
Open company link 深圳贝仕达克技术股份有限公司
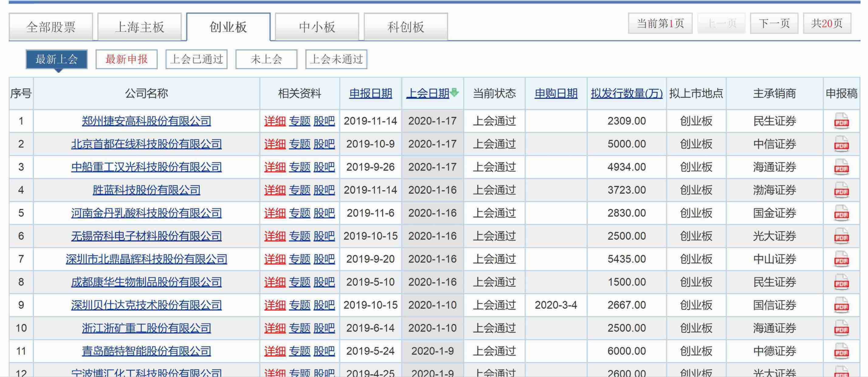point(146,305)
